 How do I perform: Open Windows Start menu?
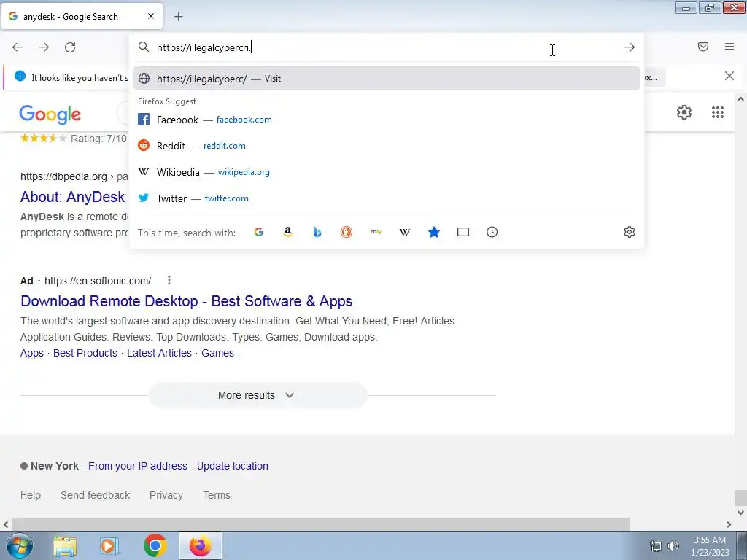tap(20, 545)
